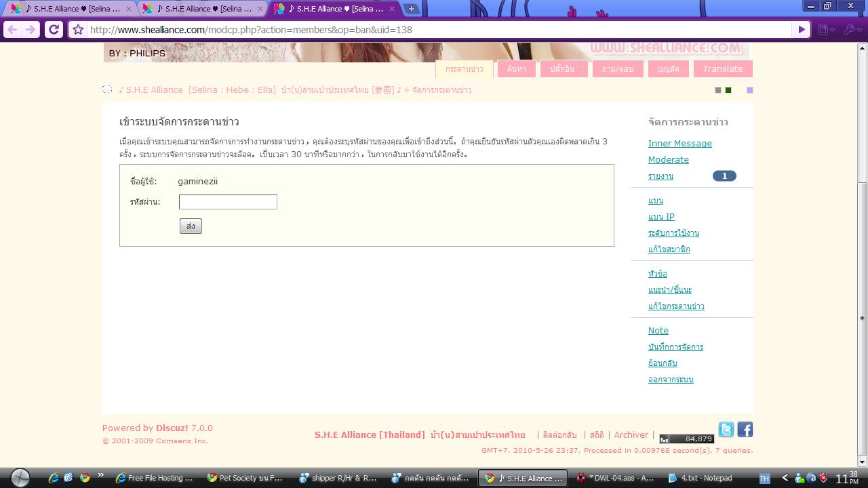Reload the page with refresh icon
This screenshot has height=488, width=868.
[54, 29]
